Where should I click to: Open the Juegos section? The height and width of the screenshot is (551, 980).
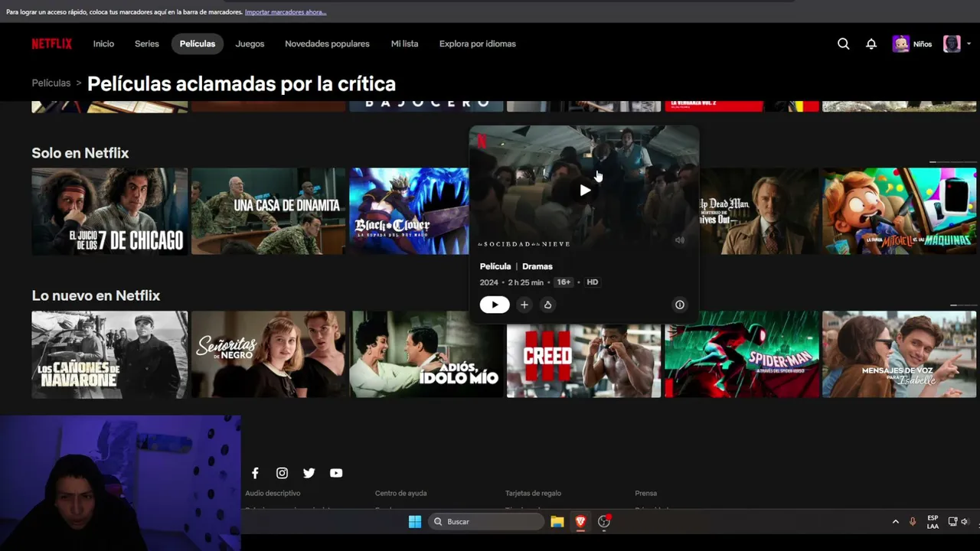coord(250,44)
